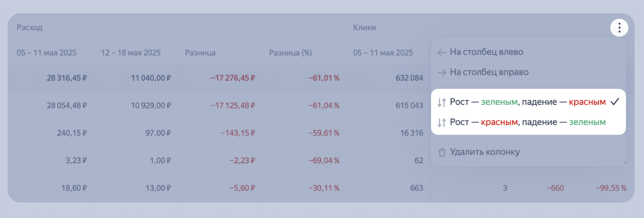The image size is (644, 218).
Task: Click the first '05 – 11 мая 2025' header under Расход
Action: pyautogui.click(x=46, y=53)
